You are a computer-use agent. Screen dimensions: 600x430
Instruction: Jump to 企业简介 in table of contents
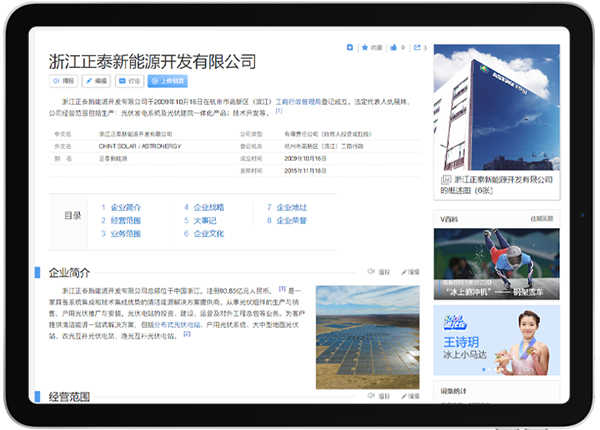[124, 208]
